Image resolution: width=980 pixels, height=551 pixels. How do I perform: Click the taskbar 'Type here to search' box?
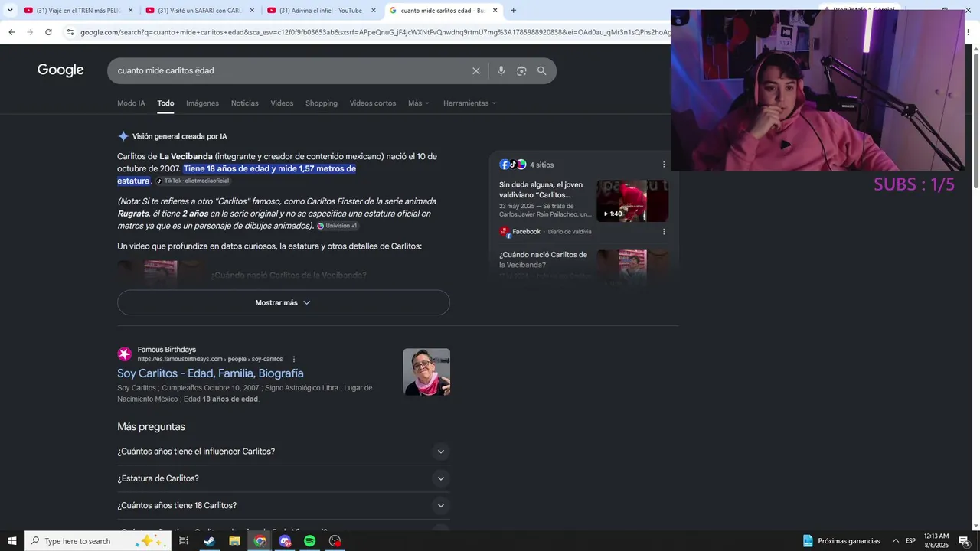pos(98,541)
